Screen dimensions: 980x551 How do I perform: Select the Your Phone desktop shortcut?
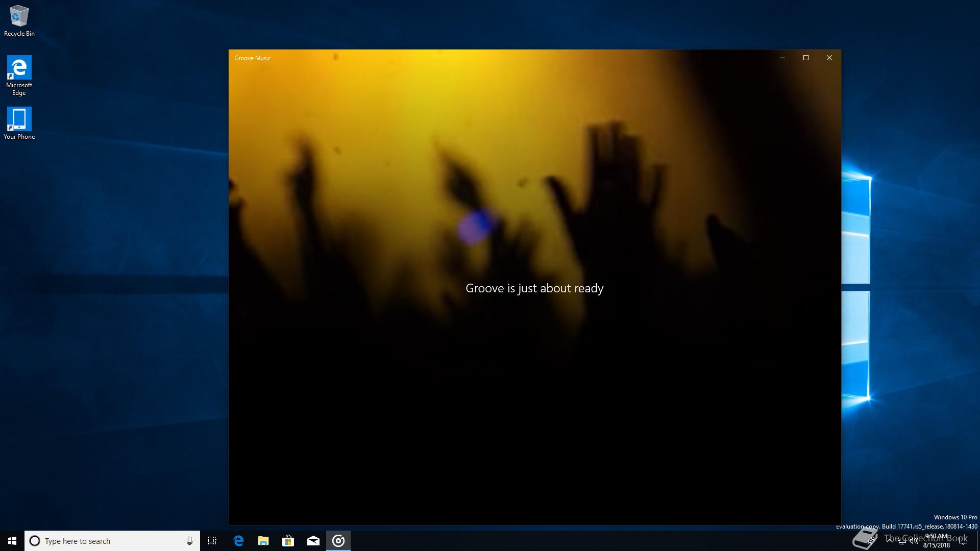19,123
